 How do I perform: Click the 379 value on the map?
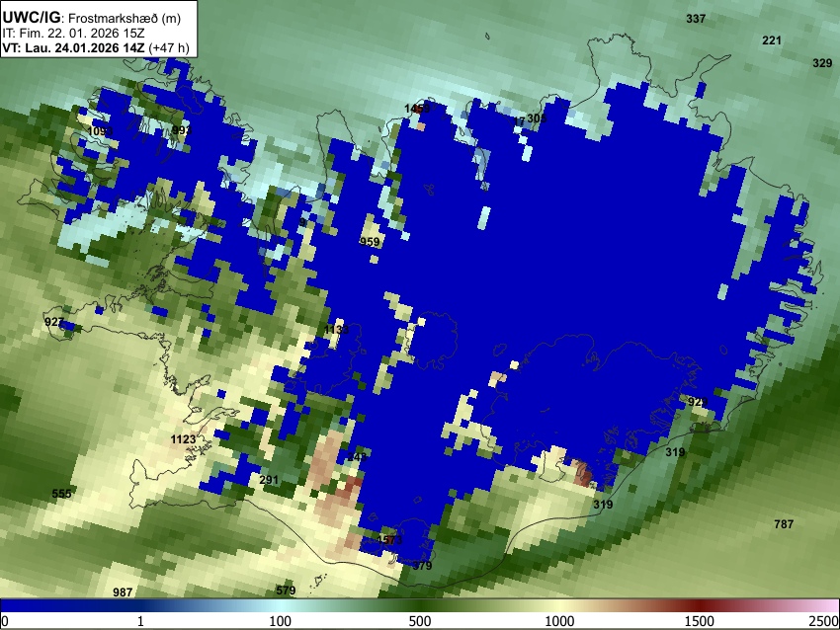pyautogui.click(x=422, y=566)
